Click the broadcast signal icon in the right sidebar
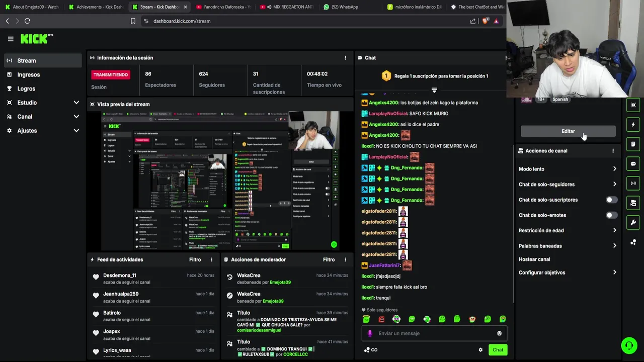 [x=633, y=184]
